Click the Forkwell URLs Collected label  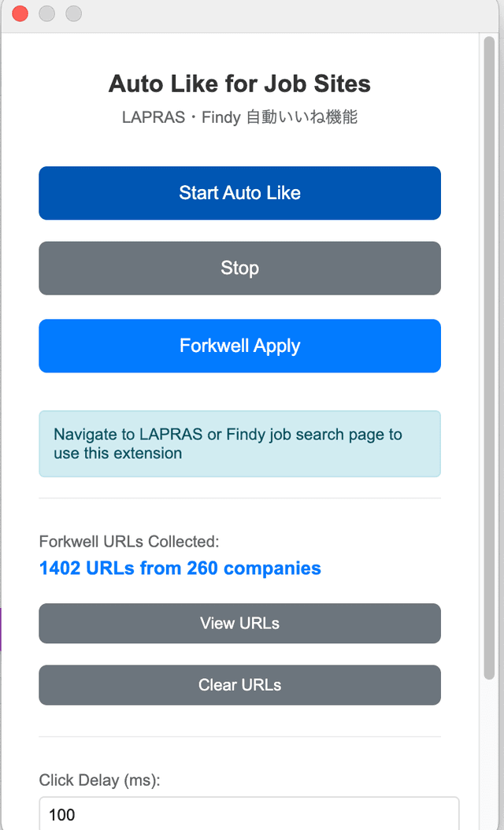[x=128, y=541]
